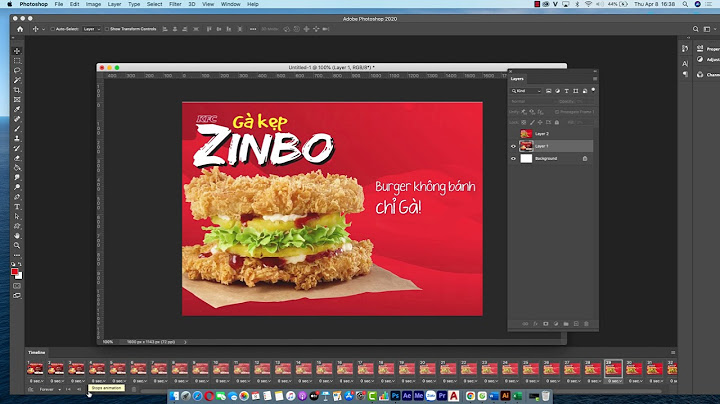Select the History Brush tool
Screen dimensions: 720x404
(17, 148)
